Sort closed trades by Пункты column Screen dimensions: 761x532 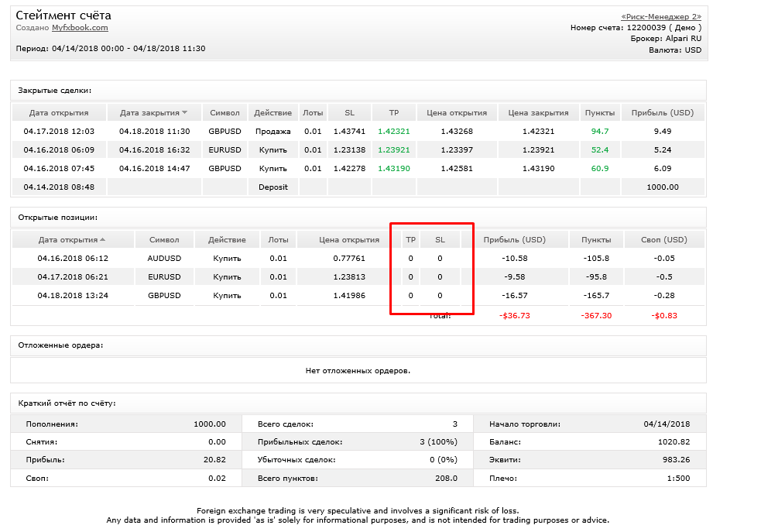(x=600, y=112)
